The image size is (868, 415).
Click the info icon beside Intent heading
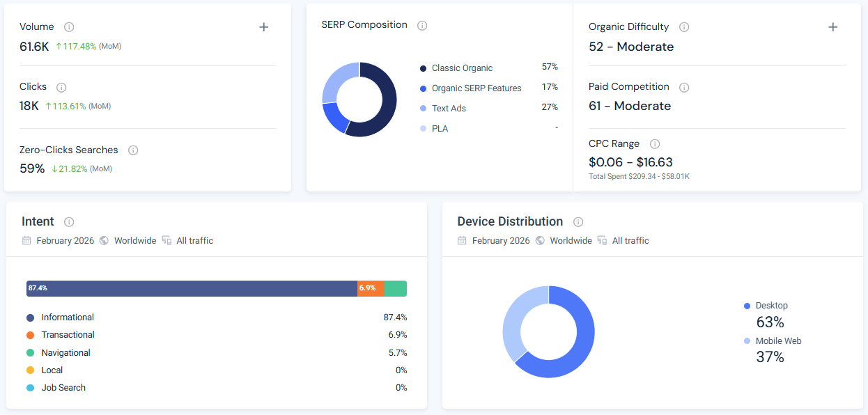click(69, 222)
